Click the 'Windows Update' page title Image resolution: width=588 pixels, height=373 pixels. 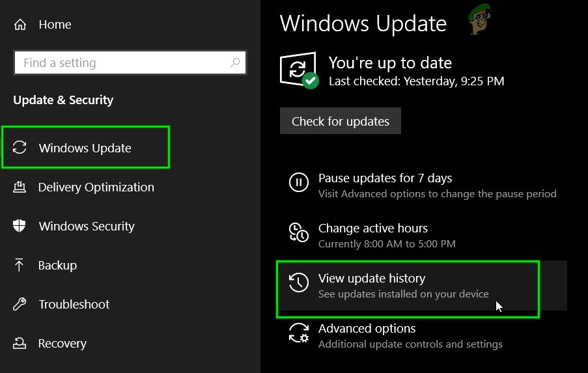click(363, 24)
